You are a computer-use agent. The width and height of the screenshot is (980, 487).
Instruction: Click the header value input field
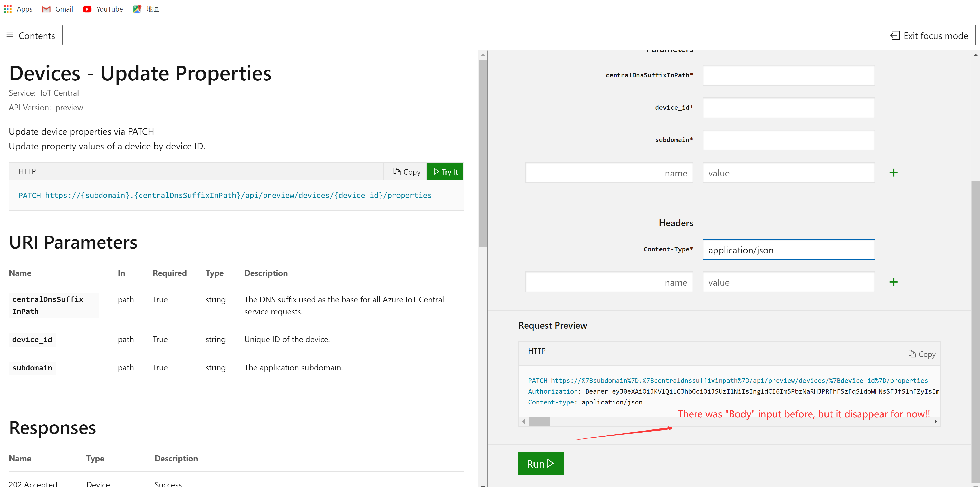(788, 282)
